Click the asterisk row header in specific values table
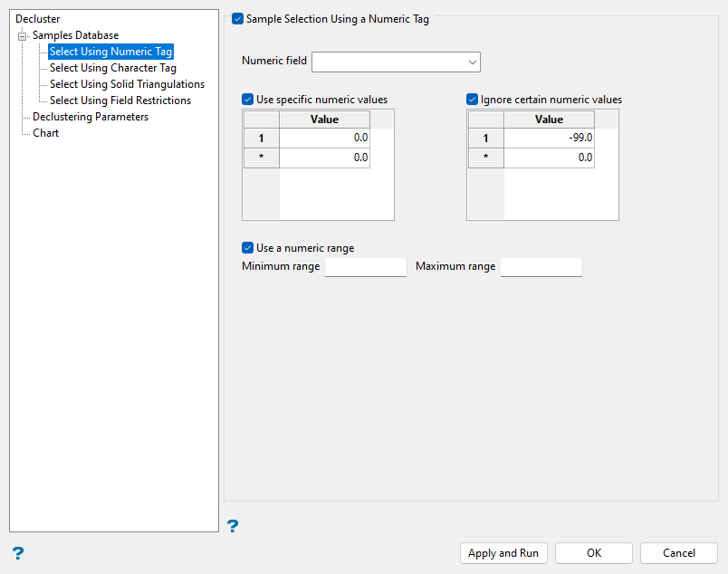 [x=262, y=158]
